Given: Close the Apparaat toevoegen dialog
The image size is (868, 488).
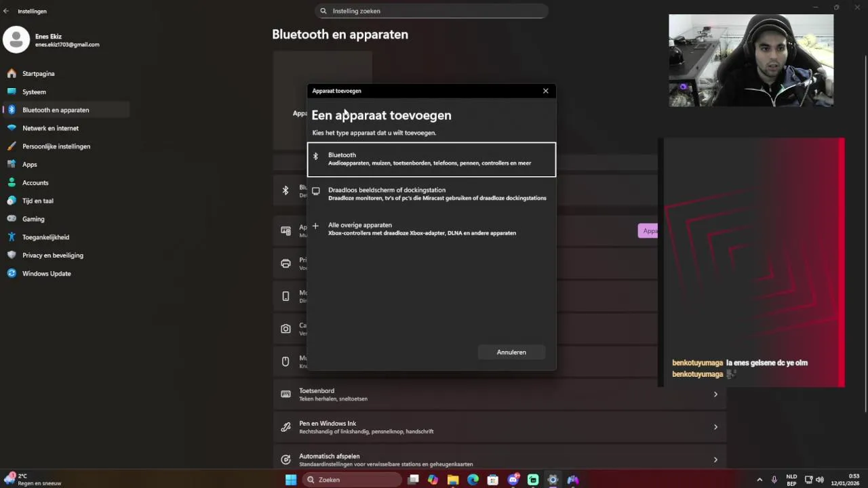Looking at the screenshot, I should pyautogui.click(x=545, y=91).
